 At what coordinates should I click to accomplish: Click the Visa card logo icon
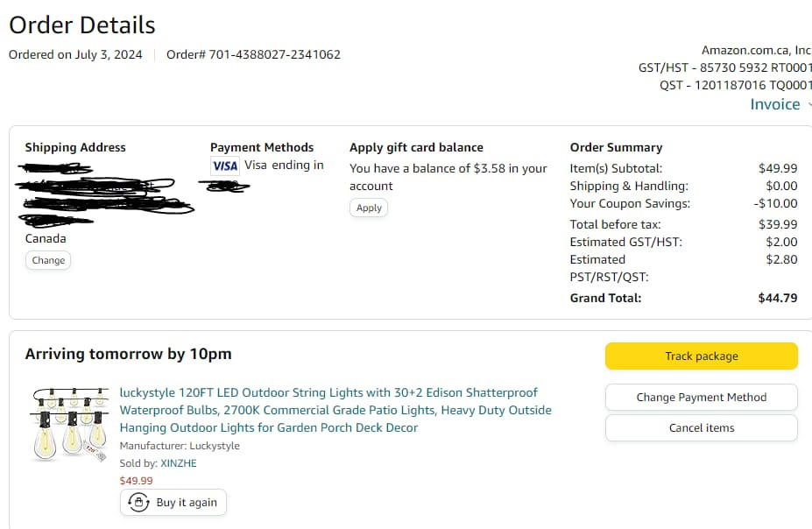pos(225,166)
